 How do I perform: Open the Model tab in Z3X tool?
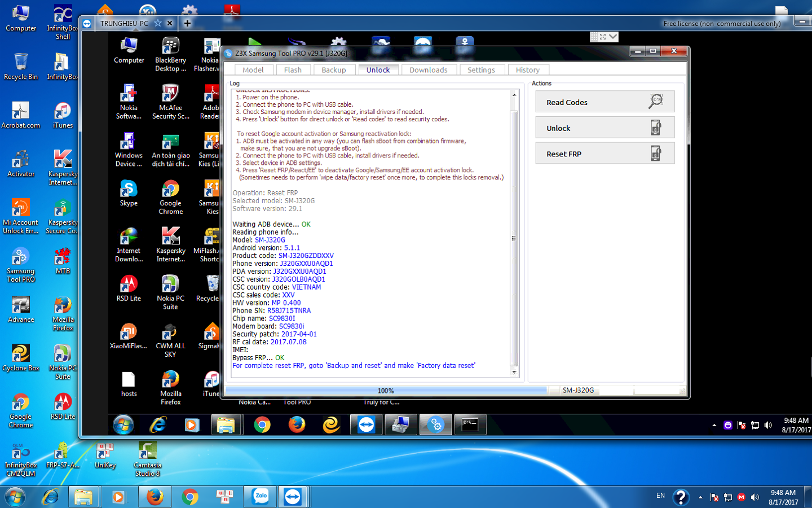coord(253,70)
